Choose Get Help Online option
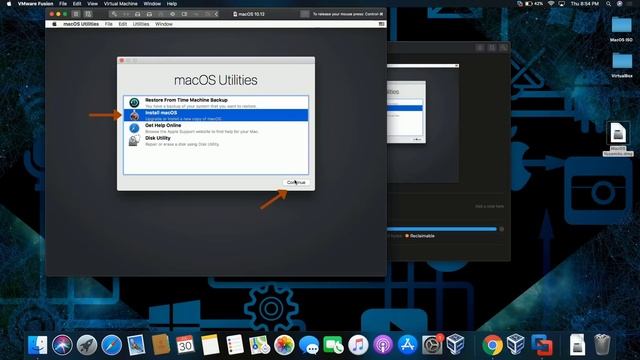 (216, 128)
